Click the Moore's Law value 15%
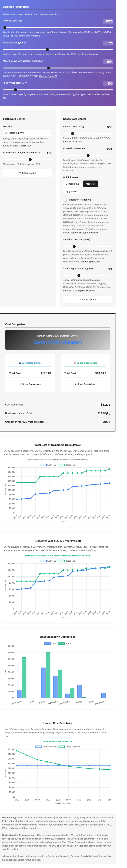This screenshot has width=127, height=868. pyautogui.click(x=108, y=62)
